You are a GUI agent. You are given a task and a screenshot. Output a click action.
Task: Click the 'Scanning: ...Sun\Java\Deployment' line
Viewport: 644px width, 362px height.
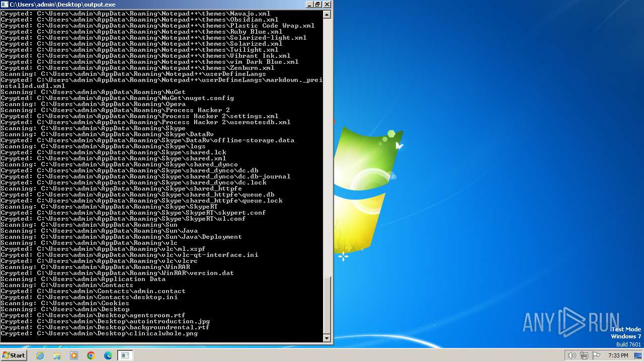(121, 237)
